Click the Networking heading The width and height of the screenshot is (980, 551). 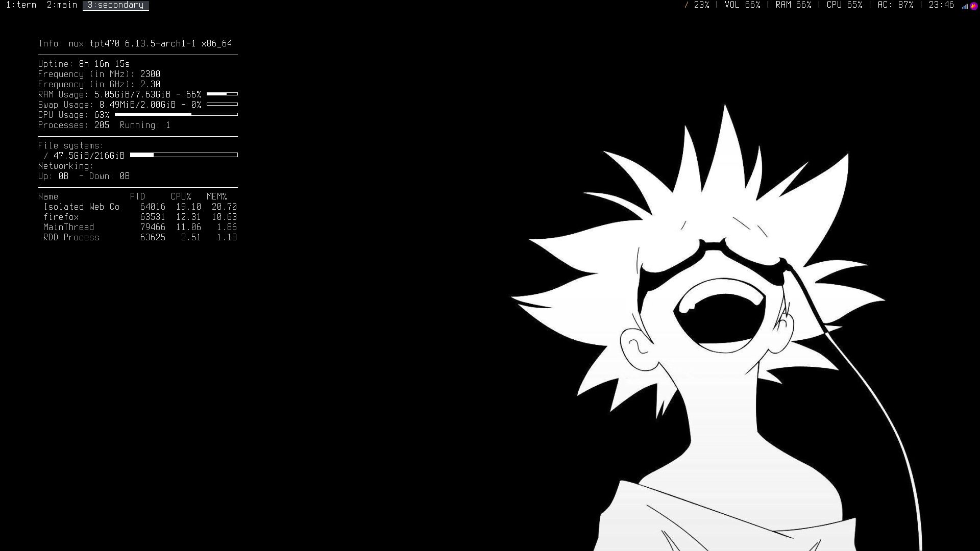click(x=66, y=166)
